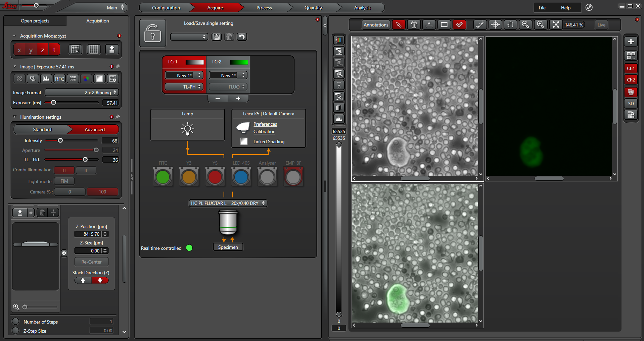Click the Lamp bulb icon

tap(187, 129)
